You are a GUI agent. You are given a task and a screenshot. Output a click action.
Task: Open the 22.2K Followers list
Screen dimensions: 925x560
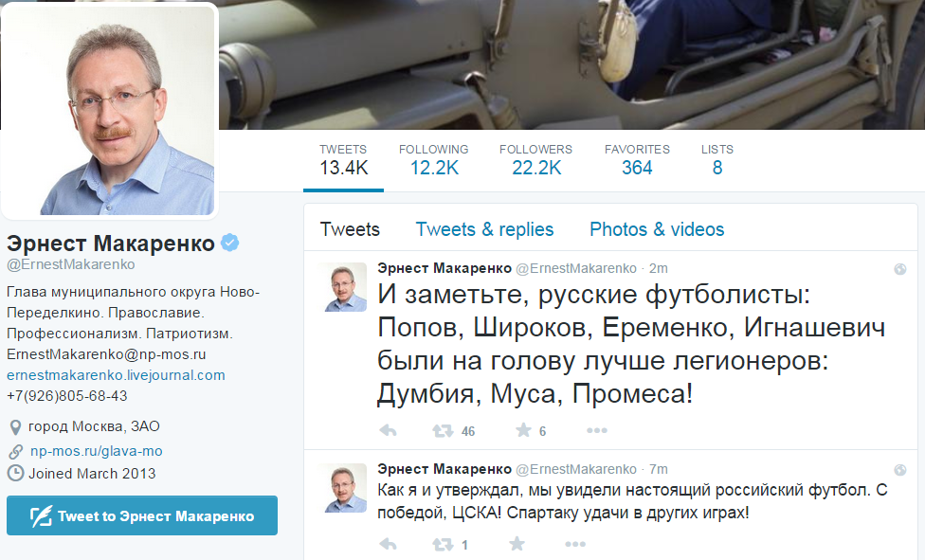[535, 160]
